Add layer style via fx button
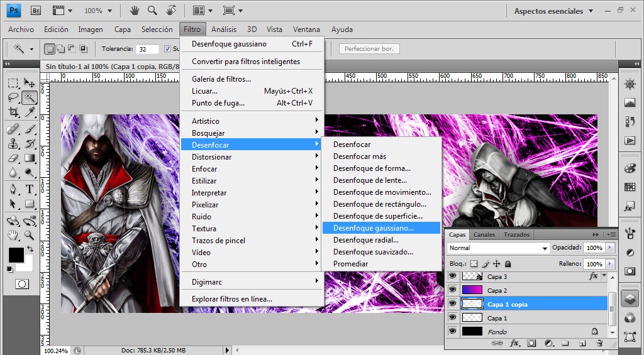 point(514,342)
